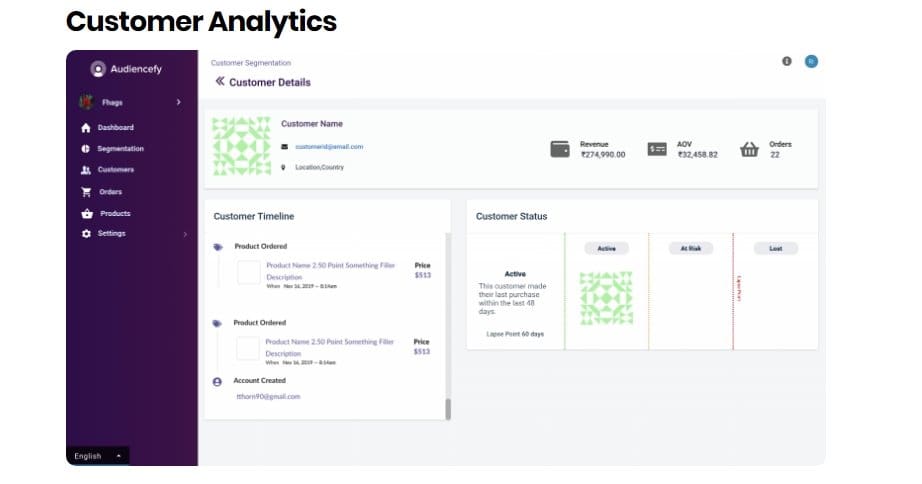
Task: Click the location pin icon
Action: point(285,167)
